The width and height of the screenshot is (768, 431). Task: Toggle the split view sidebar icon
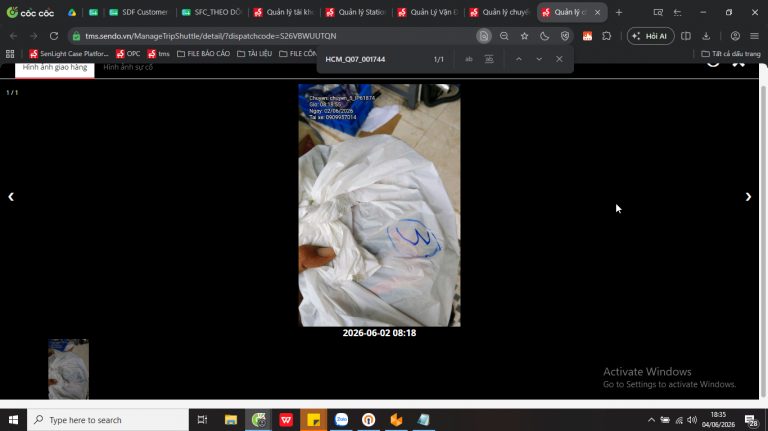click(686, 36)
